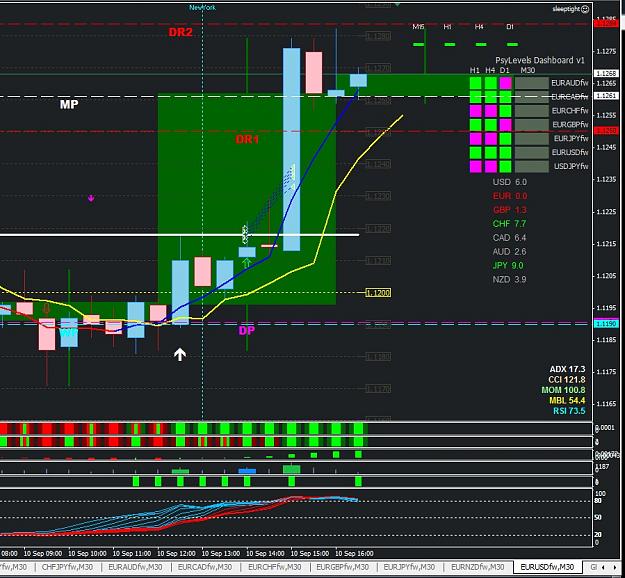Image resolution: width=625 pixels, height=578 pixels.
Task: Click the orange down arrow over the early candles
Action: (x=46, y=309)
